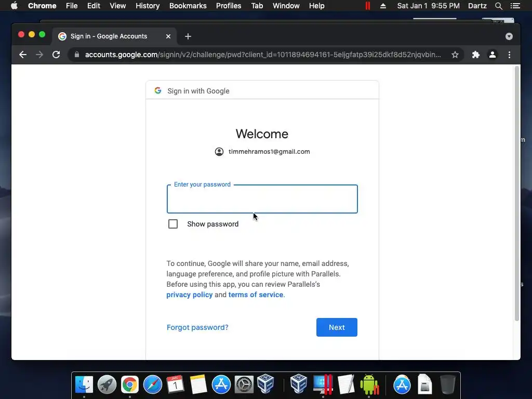The height and width of the screenshot is (399, 532).
Task: Open Calendar from the Dock
Action: [x=176, y=385]
